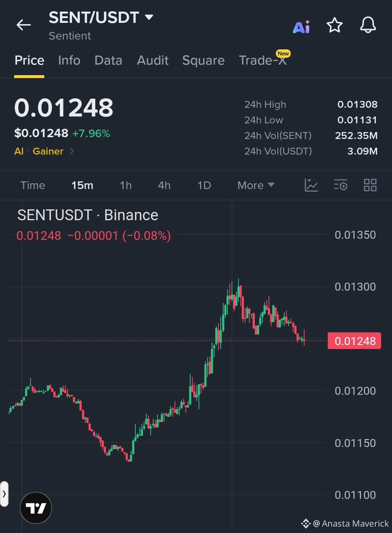Image resolution: width=392 pixels, height=533 pixels.
Task: Add SENT/USDT to favorites with the star icon
Action: point(334,25)
